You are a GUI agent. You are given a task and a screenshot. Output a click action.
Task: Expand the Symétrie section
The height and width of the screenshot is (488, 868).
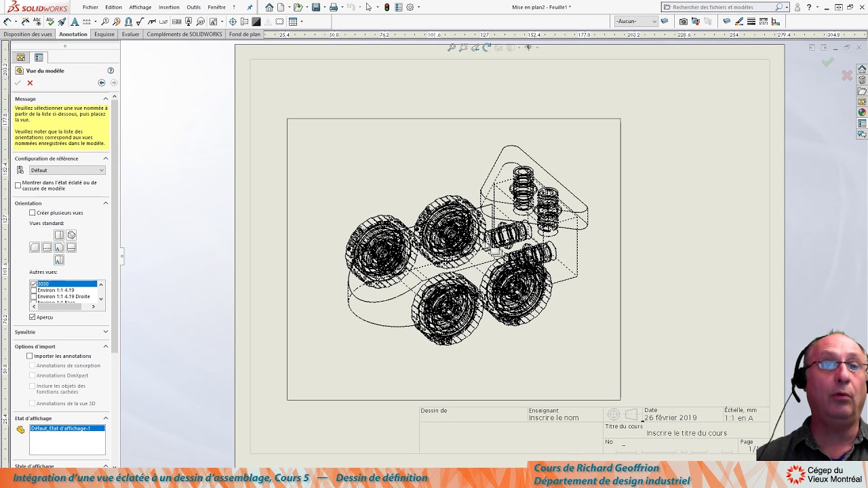[x=105, y=332]
